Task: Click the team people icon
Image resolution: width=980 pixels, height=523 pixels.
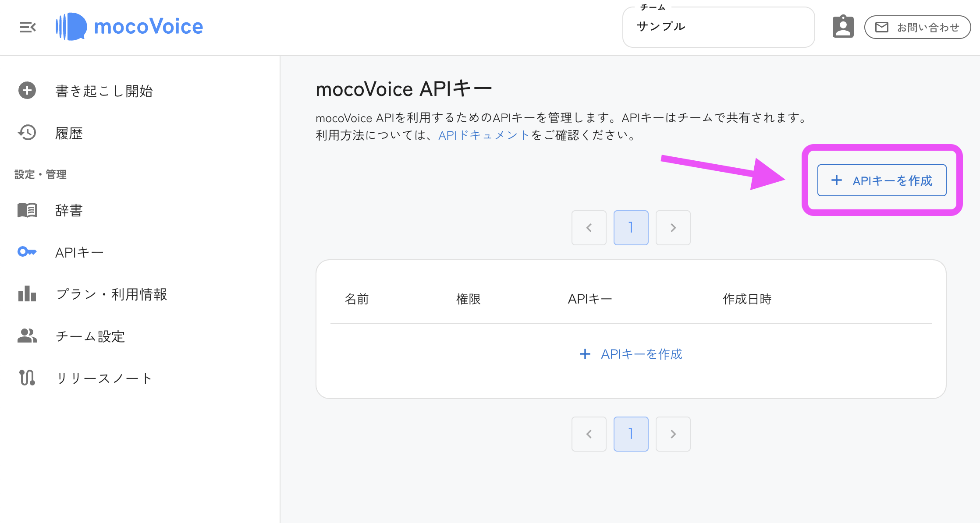Action: click(27, 336)
